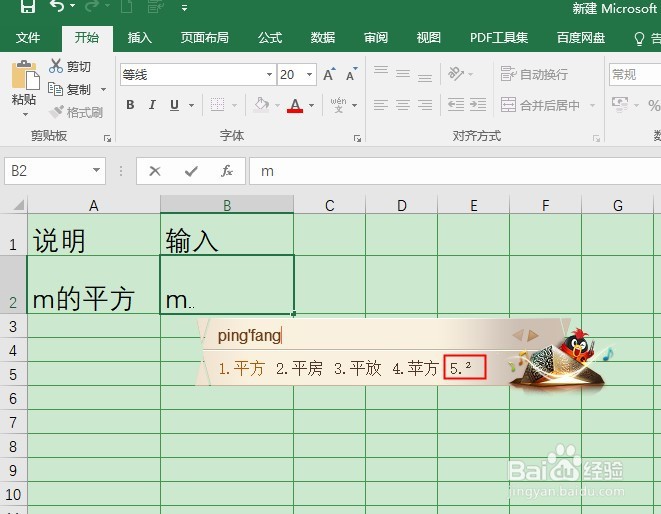Click the wén phonetic guide icon
This screenshot has height=514, width=661.
[x=338, y=105]
